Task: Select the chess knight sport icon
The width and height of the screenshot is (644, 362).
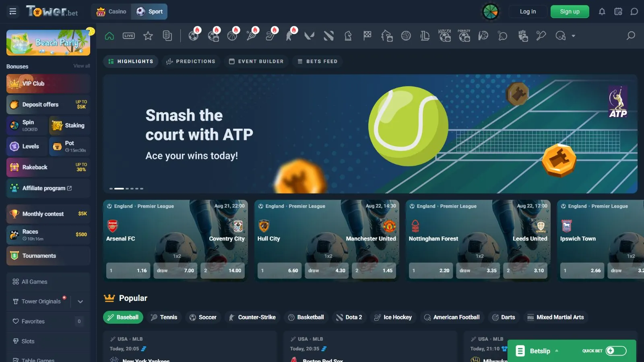Action: (x=348, y=36)
